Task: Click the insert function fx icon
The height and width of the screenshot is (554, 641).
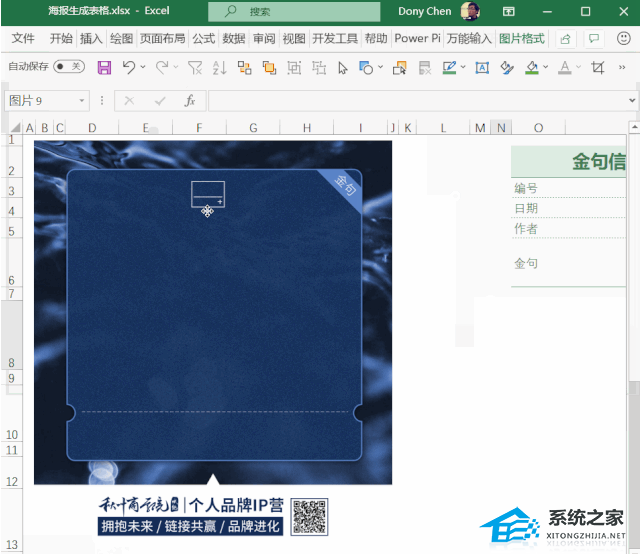Action: click(x=190, y=101)
